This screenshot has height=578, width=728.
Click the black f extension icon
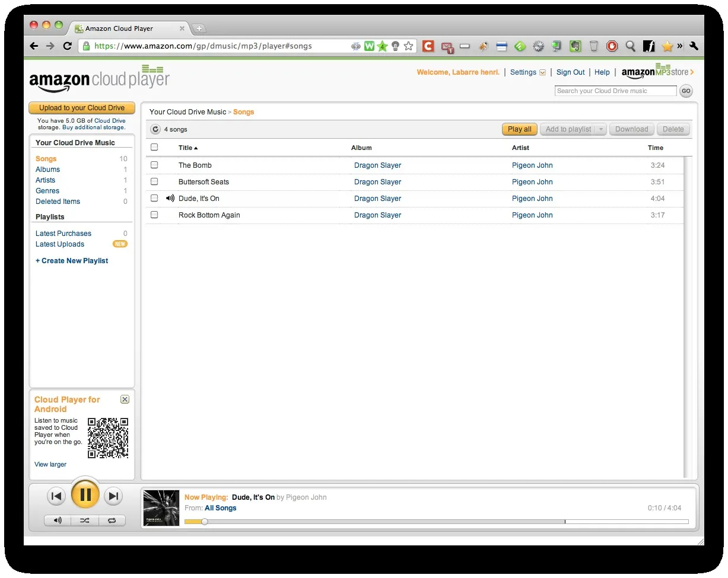[x=649, y=46]
